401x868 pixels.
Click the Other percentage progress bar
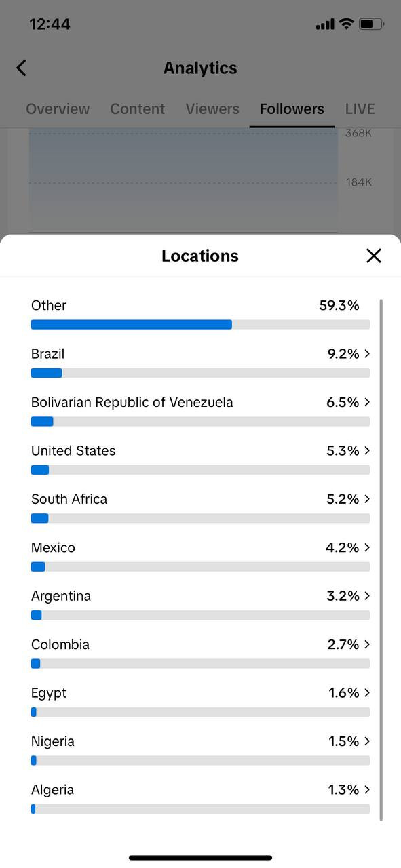coord(200,325)
